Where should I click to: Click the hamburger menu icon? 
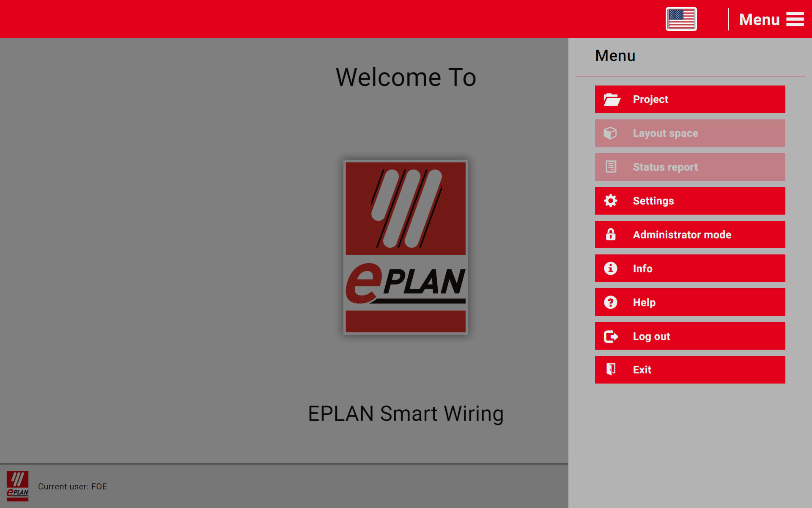pyautogui.click(x=795, y=19)
